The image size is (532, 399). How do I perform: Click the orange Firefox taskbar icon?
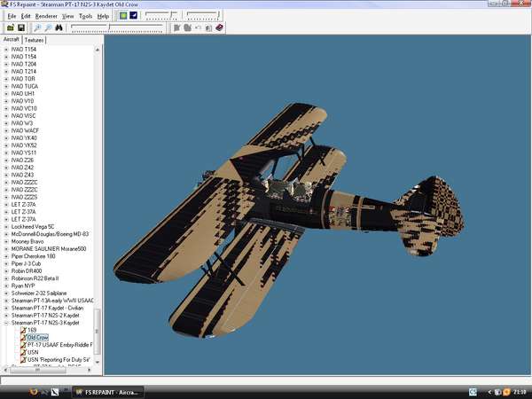pos(34,392)
